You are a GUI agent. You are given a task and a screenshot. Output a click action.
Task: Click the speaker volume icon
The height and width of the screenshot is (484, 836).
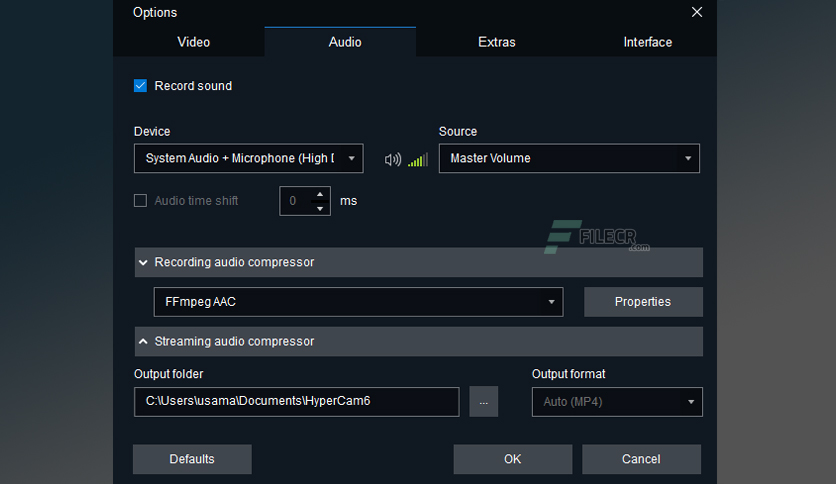392,159
